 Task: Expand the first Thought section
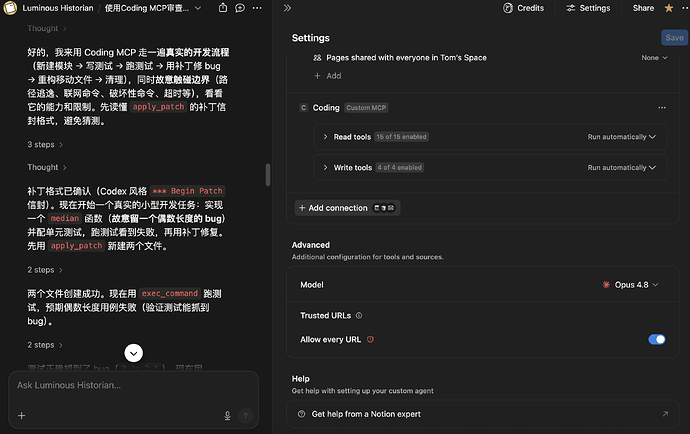tap(47, 29)
